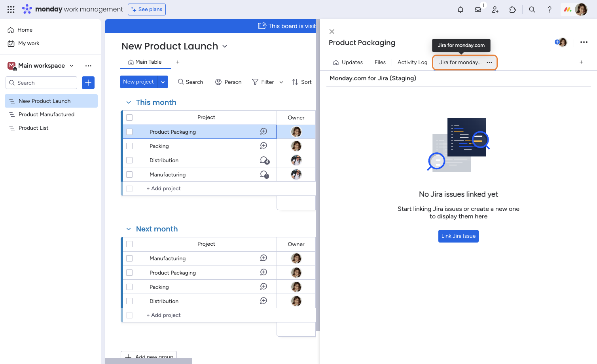Select all projects in This month group

pyautogui.click(x=129, y=118)
